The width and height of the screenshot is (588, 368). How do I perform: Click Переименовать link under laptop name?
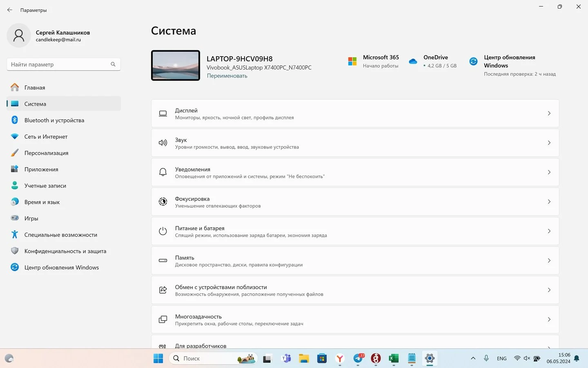(227, 76)
